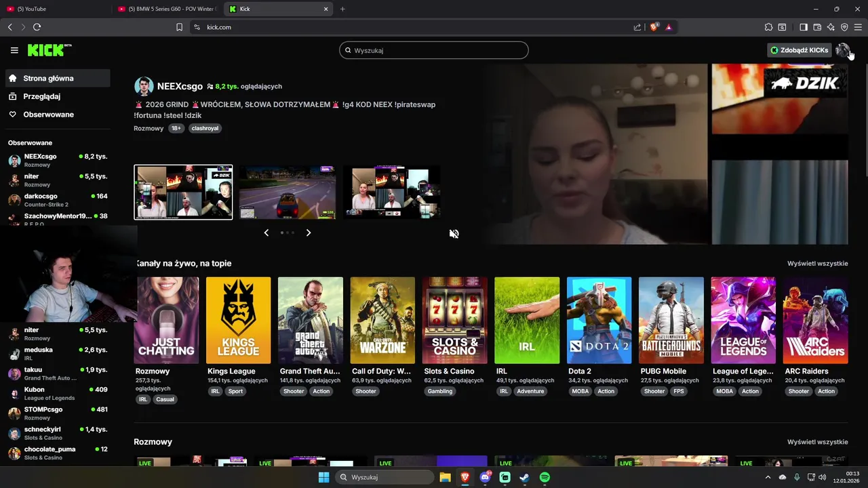This screenshot has width=868, height=488.
Task: Toggle the browser sidebar panel icon
Action: click(804, 27)
